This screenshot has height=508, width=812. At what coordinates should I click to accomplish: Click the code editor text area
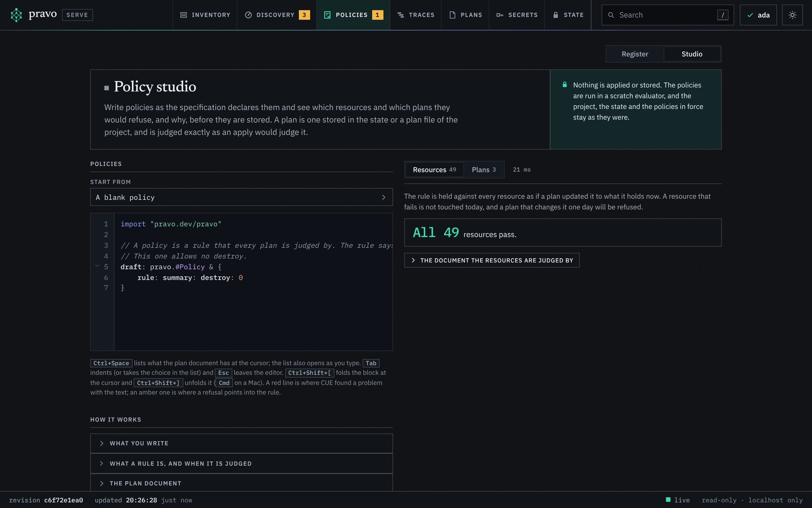pos(253,282)
